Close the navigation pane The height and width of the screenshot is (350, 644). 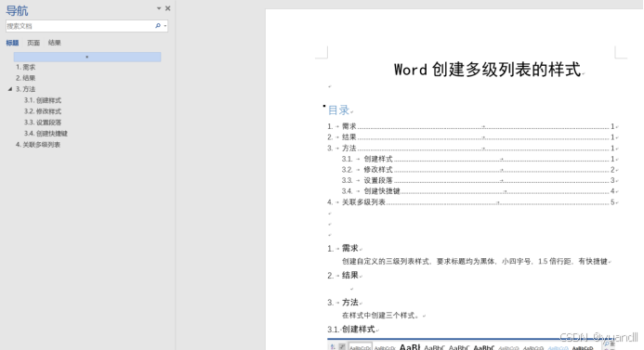167,8
